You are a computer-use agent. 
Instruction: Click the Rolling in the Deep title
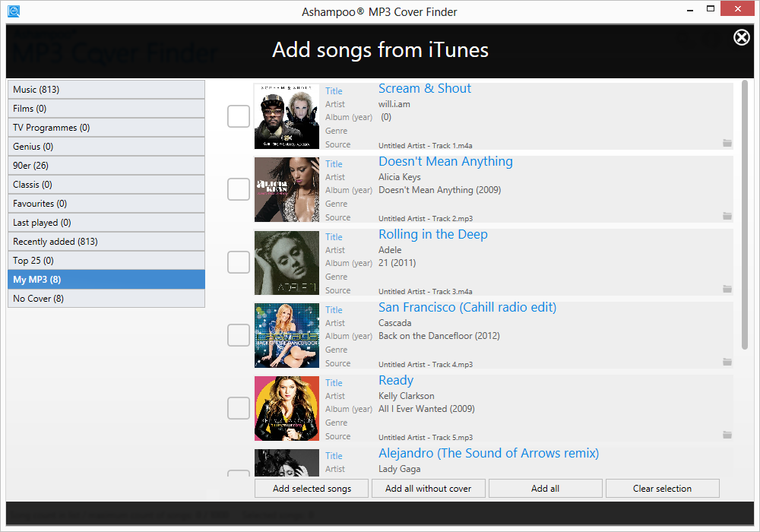(x=433, y=235)
